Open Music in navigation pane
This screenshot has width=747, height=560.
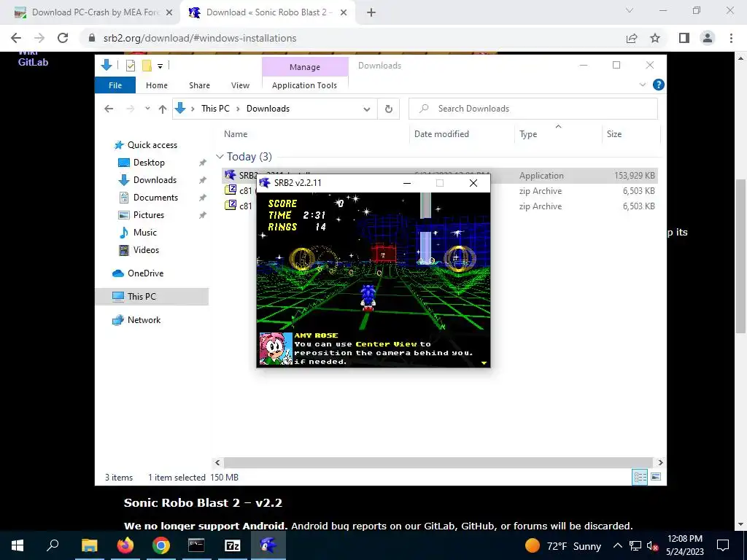(x=145, y=233)
